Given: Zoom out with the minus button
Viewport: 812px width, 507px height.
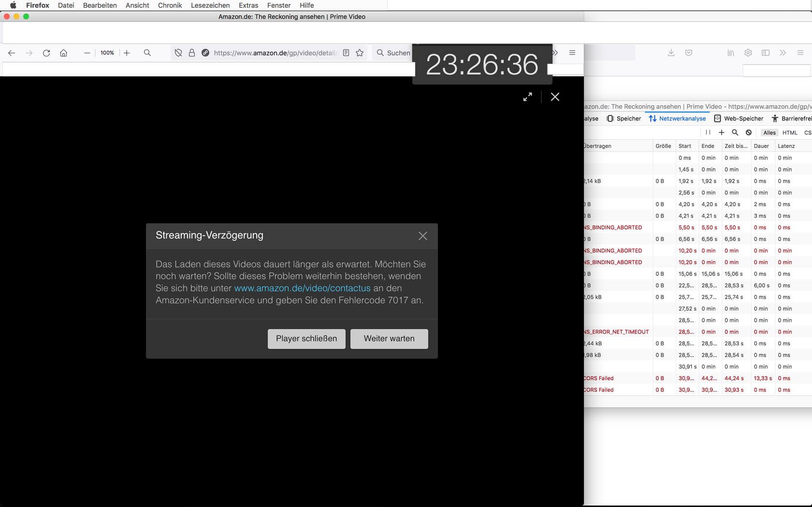Looking at the screenshot, I should click(87, 53).
